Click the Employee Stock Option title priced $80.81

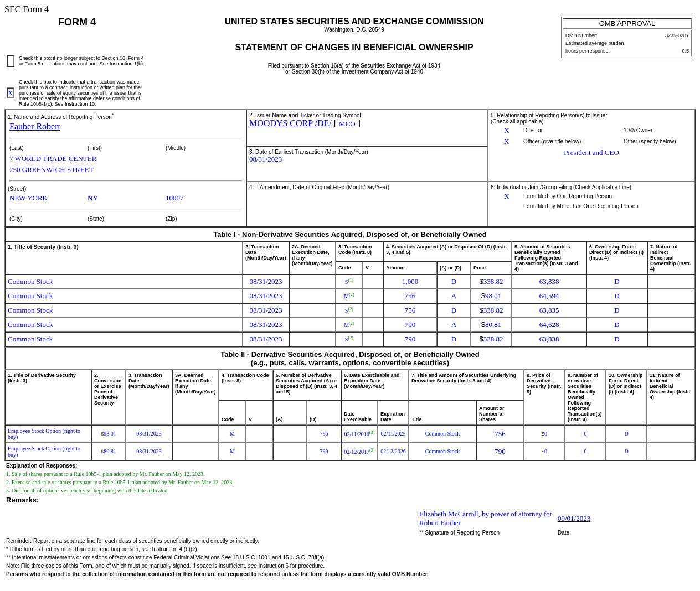tap(44, 452)
